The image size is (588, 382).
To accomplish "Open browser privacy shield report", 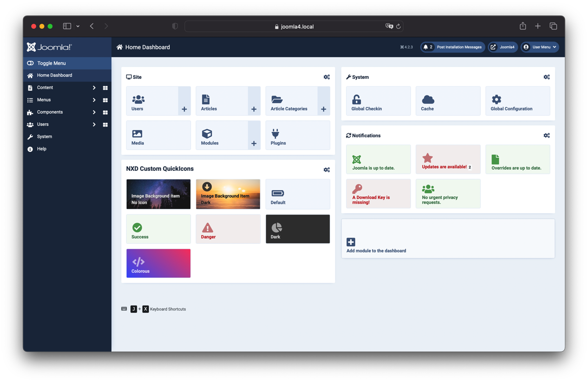I will point(175,26).
